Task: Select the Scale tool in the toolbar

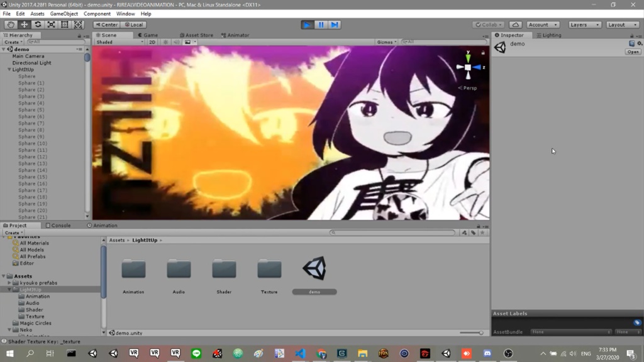Action: (51, 24)
